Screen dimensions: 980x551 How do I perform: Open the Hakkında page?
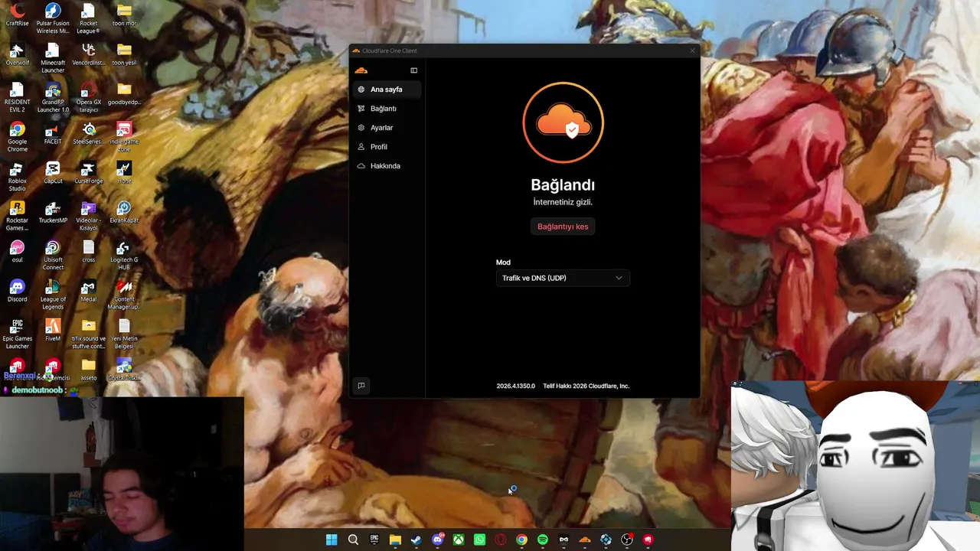pyautogui.click(x=387, y=166)
